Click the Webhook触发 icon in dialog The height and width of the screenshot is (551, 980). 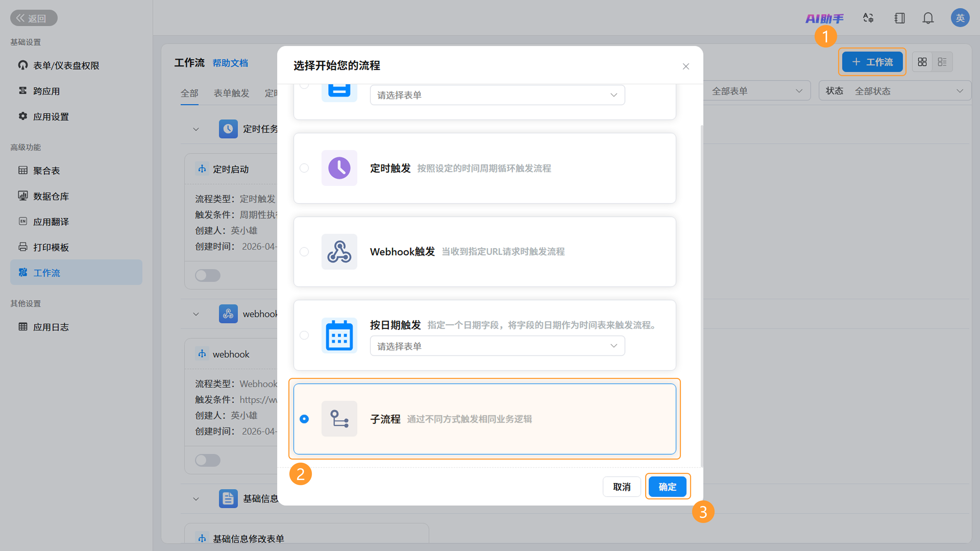339,251
